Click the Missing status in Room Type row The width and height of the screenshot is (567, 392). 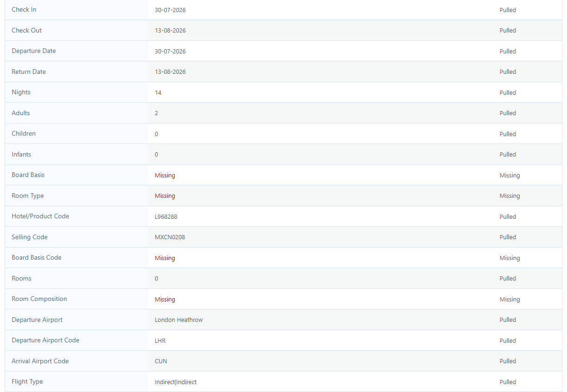[x=510, y=196]
